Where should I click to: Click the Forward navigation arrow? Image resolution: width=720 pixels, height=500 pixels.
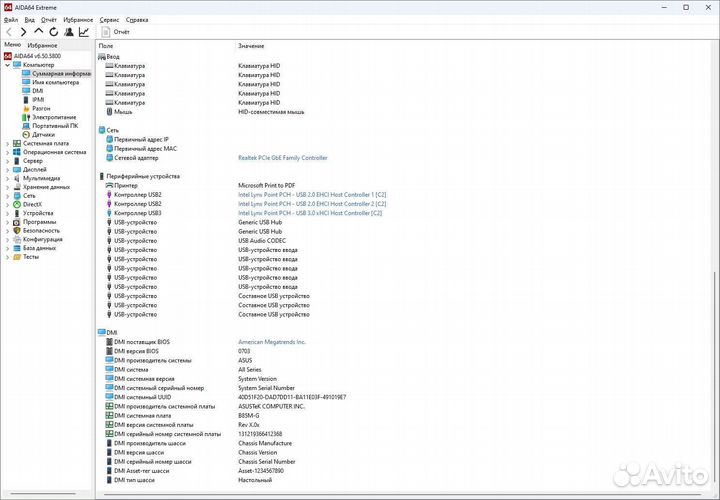pos(23,32)
